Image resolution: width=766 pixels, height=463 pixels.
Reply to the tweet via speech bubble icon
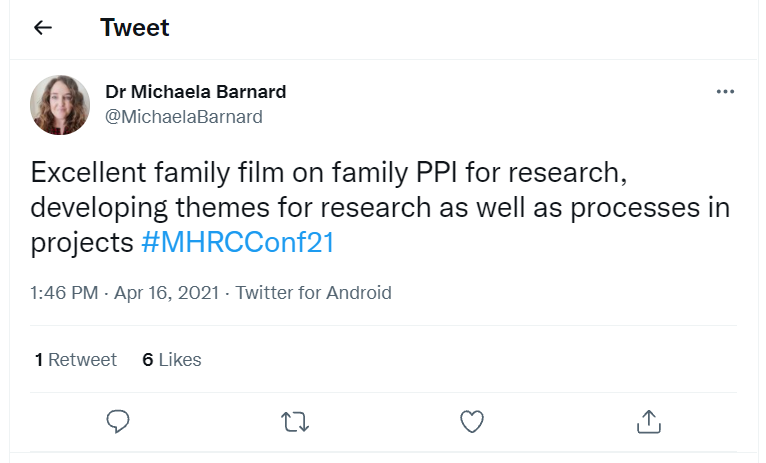coord(118,421)
